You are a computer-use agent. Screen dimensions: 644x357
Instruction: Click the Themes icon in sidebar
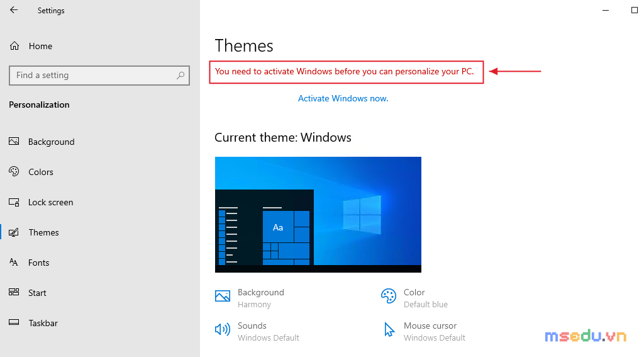[x=14, y=232]
